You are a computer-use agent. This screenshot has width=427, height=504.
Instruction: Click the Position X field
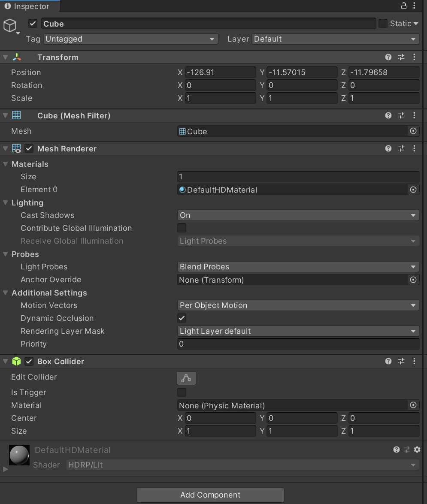pos(221,72)
